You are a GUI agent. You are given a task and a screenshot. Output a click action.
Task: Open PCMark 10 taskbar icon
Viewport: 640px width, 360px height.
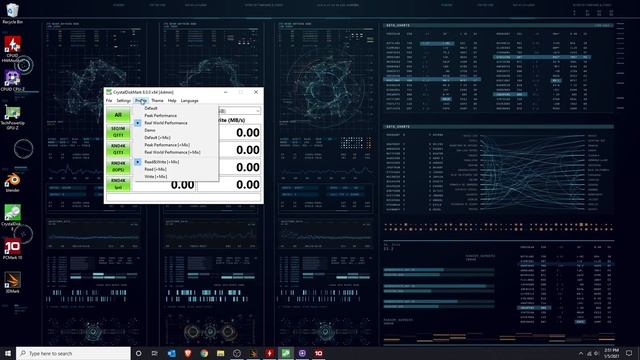pos(318,353)
